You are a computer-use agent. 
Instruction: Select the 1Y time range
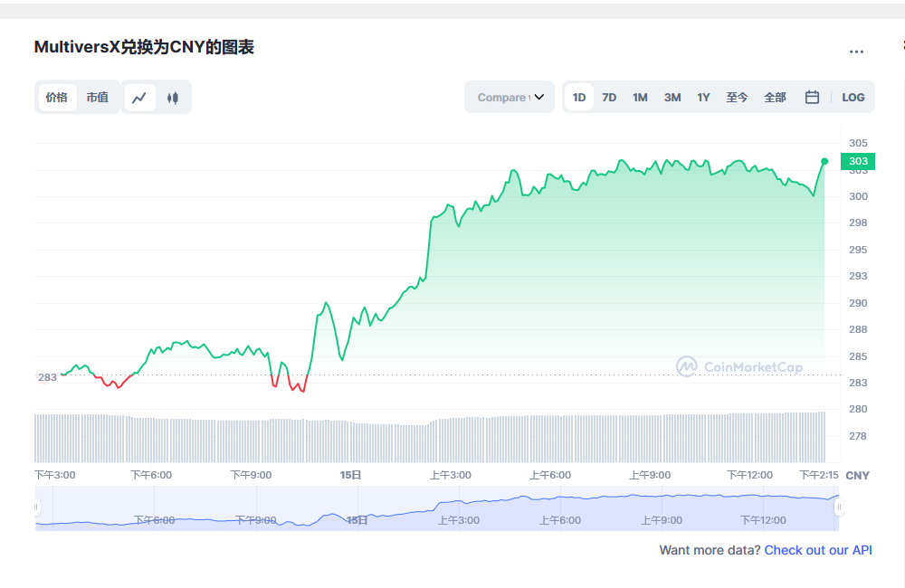(703, 97)
